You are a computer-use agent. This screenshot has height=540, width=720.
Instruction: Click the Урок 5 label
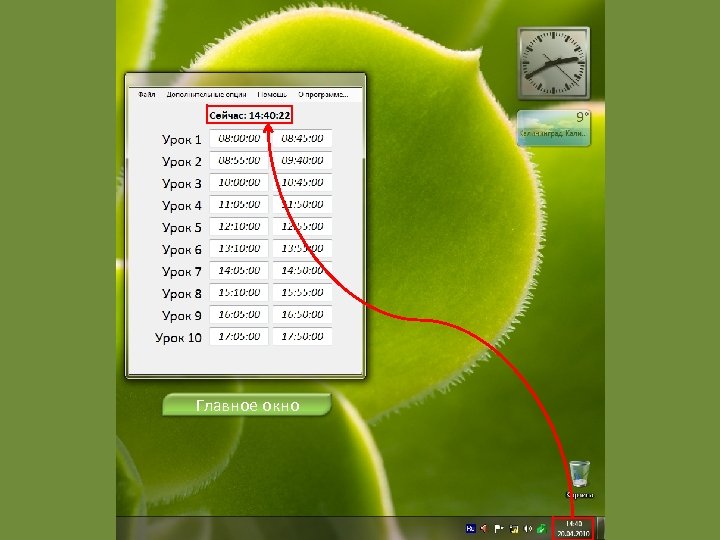[181, 228]
